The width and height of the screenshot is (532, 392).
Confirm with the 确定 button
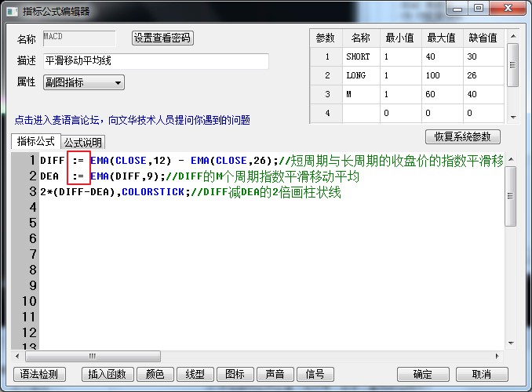[x=423, y=374]
